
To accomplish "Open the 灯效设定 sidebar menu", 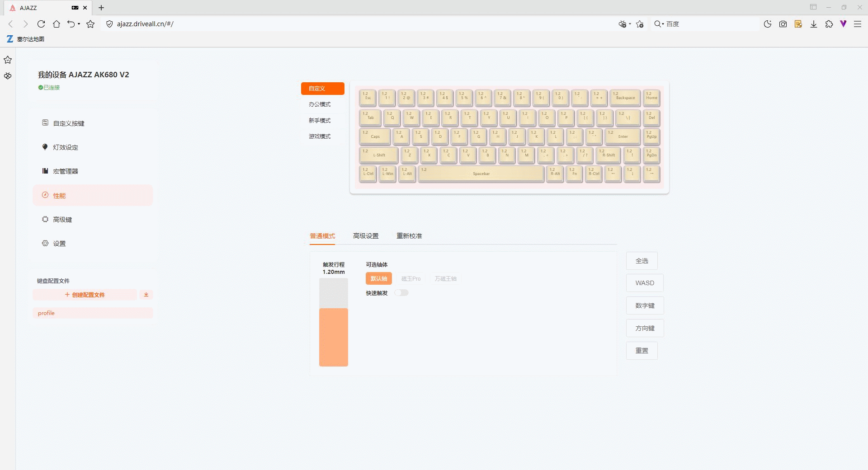I will pos(66,147).
